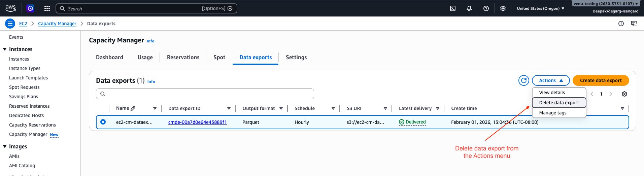
Task: Go to previous page of exports
Action: click(x=592, y=94)
